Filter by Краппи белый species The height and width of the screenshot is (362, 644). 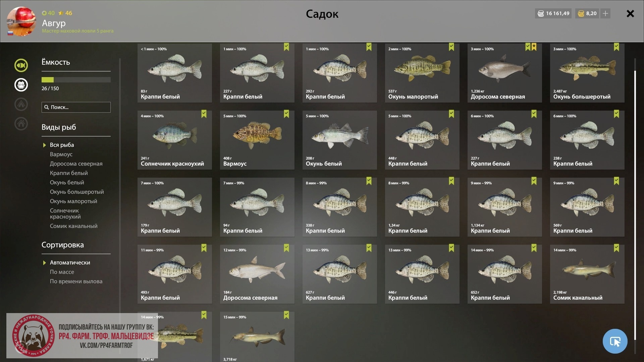(69, 173)
